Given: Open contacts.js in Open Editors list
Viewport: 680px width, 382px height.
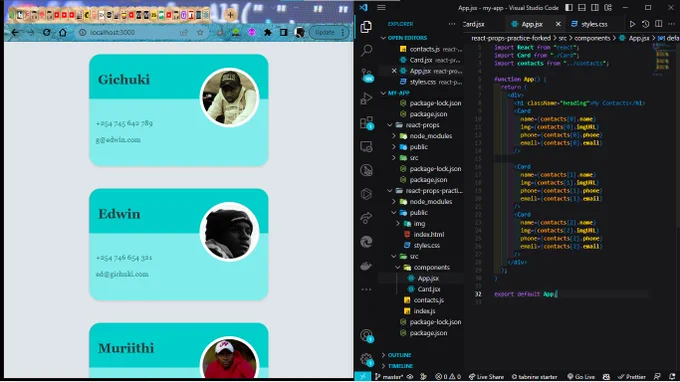Looking at the screenshot, I should (425, 49).
